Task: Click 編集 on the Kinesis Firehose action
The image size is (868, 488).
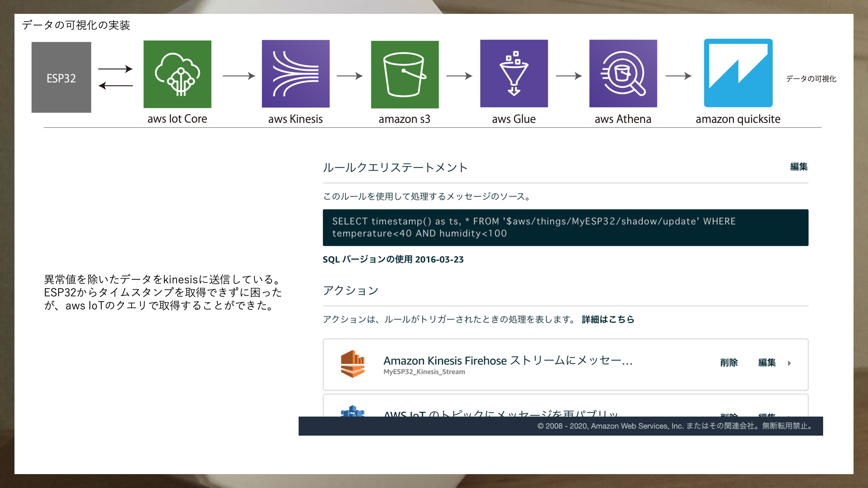Action: (x=767, y=363)
